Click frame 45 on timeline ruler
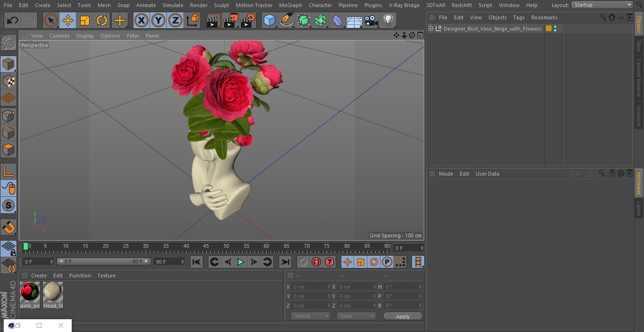Image resolution: width=644 pixels, height=332 pixels. tap(206, 246)
